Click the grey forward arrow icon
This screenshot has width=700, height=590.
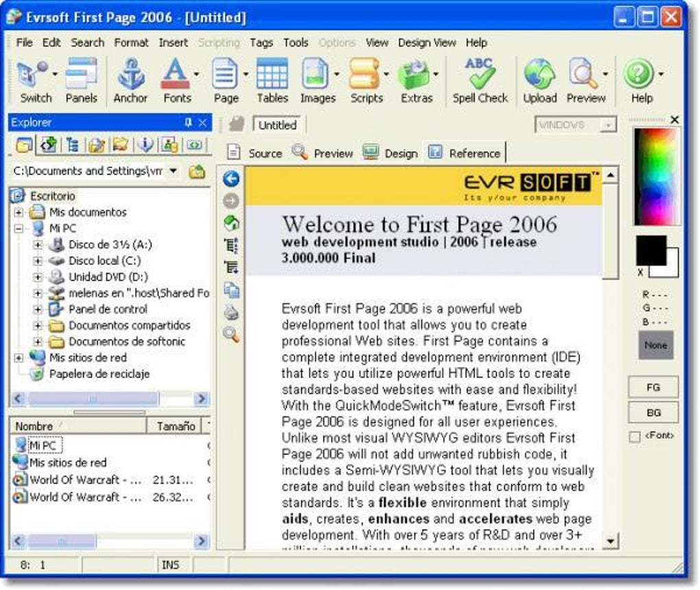[231, 201]
